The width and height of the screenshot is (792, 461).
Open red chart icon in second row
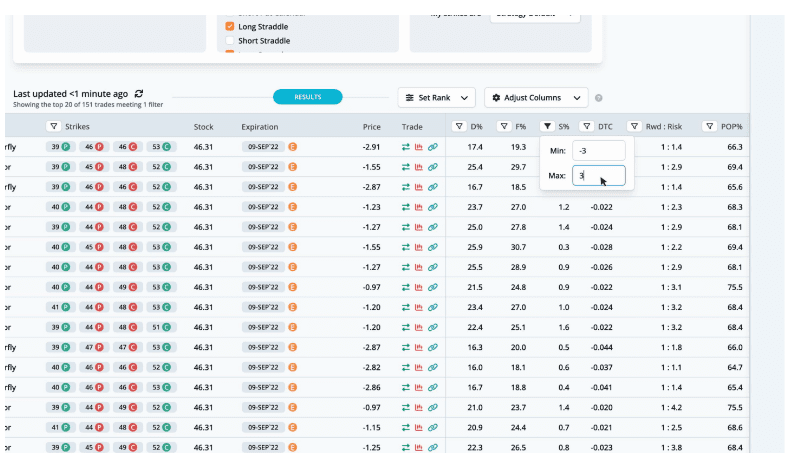pyautogui.click(x=420, y=167)
